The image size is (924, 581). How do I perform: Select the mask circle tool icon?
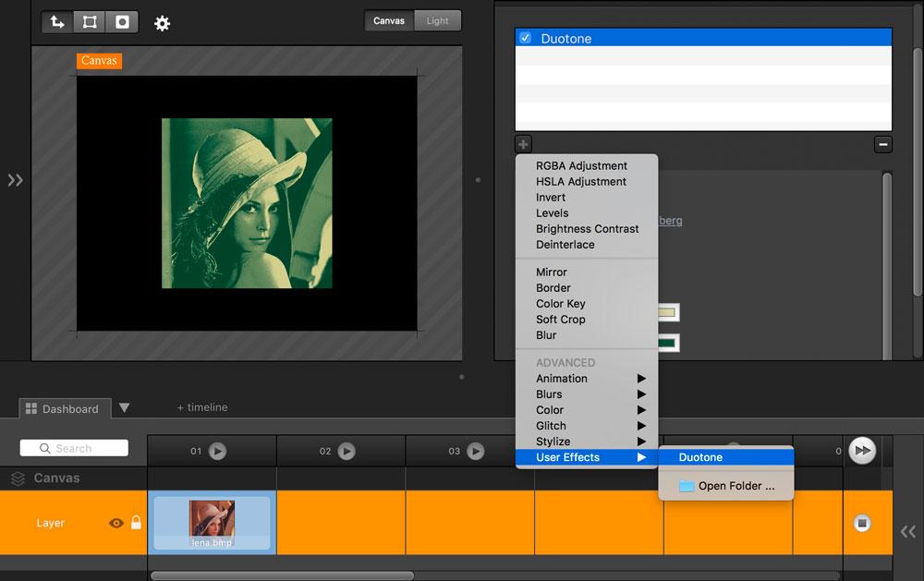122,21
